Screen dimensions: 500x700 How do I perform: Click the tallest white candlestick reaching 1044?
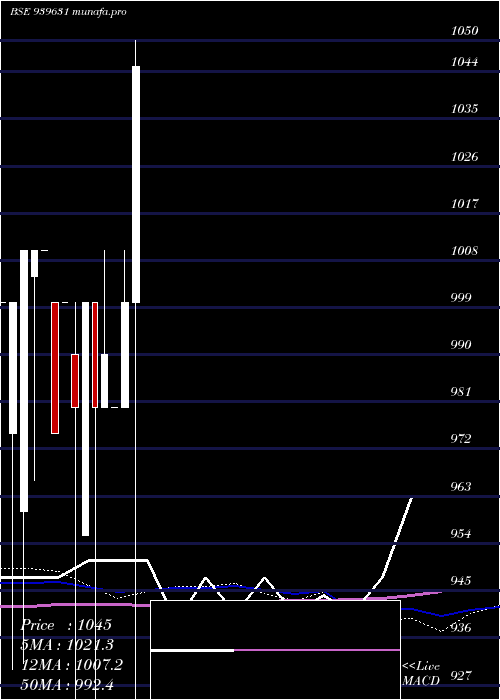coord(136,184)
